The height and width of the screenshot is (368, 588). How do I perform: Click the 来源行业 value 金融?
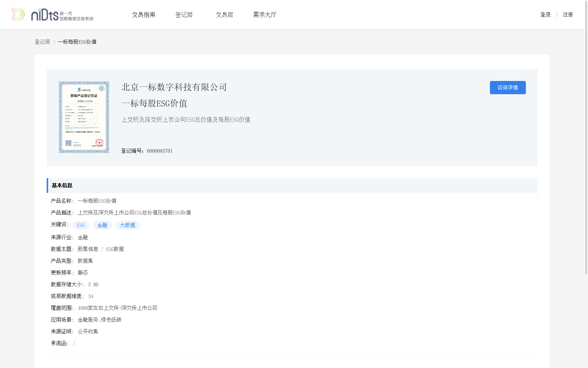(83, 237)
